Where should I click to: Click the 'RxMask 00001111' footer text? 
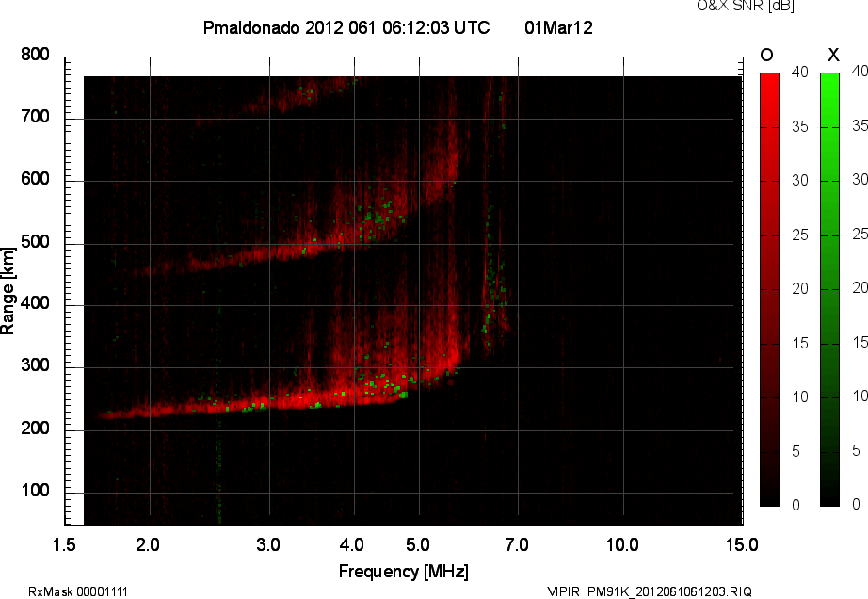(78, 591)
